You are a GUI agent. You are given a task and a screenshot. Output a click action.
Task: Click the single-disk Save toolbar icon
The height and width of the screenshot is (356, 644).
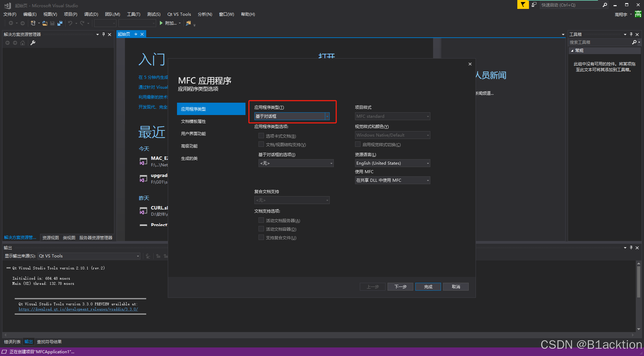(52, 23)
